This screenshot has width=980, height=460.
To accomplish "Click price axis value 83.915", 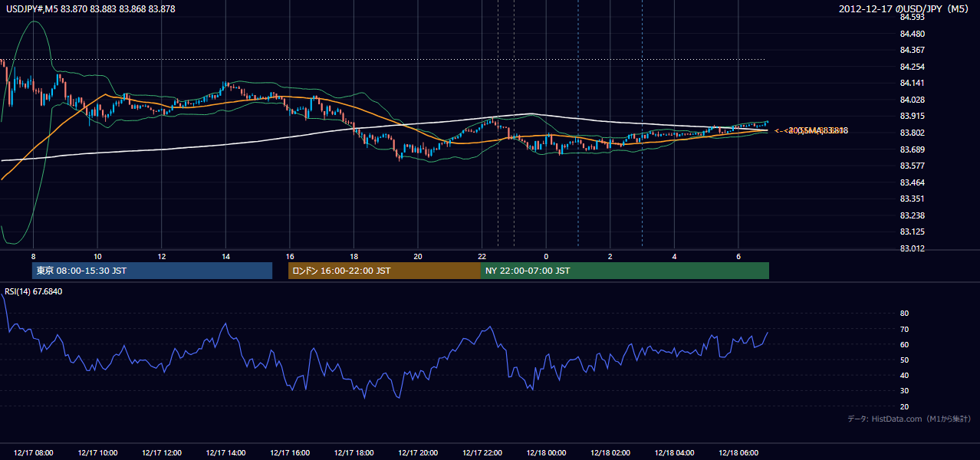I will pyautogui.click(x=912, y=116).
